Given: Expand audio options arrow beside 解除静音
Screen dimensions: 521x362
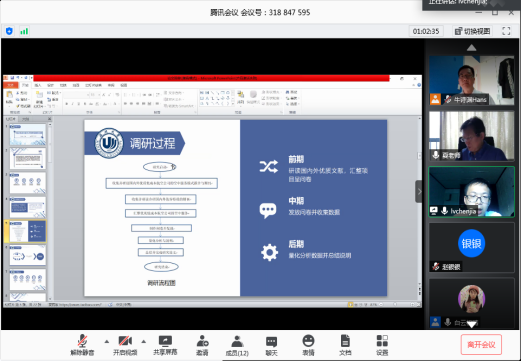Looking at the screenshot, I should (107, 341).
